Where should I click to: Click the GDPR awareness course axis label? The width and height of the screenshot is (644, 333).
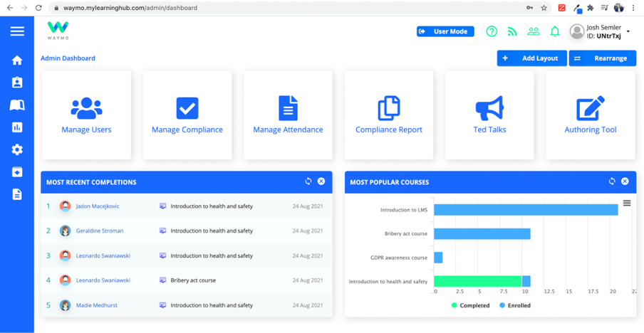point(399,258)
